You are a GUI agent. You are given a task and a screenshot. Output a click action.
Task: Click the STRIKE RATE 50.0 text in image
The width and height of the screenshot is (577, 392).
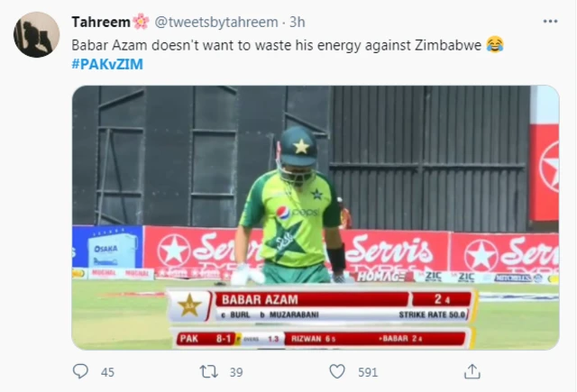coord(432,315)
